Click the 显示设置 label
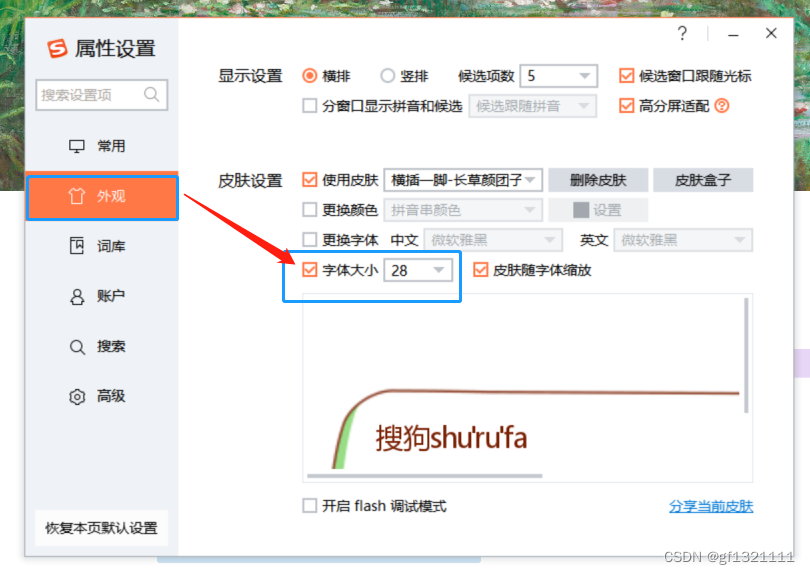The image size is (810, 574). point(250,76)
